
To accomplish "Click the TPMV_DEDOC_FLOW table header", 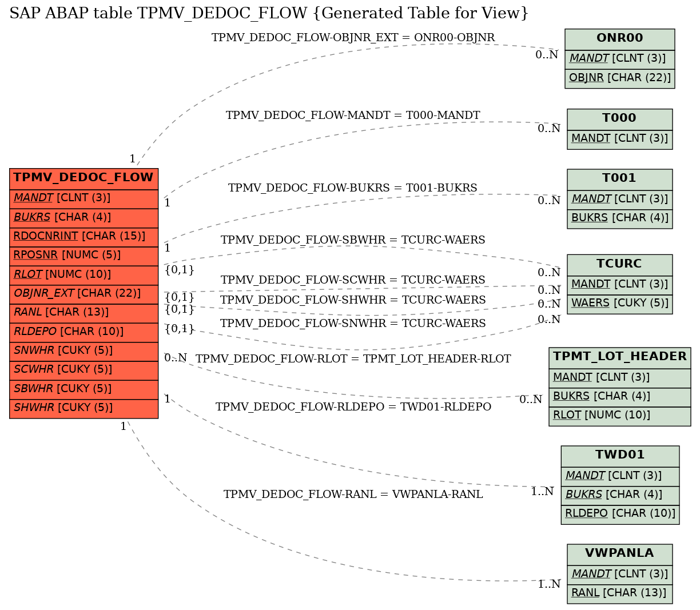I will click(83, 178).
